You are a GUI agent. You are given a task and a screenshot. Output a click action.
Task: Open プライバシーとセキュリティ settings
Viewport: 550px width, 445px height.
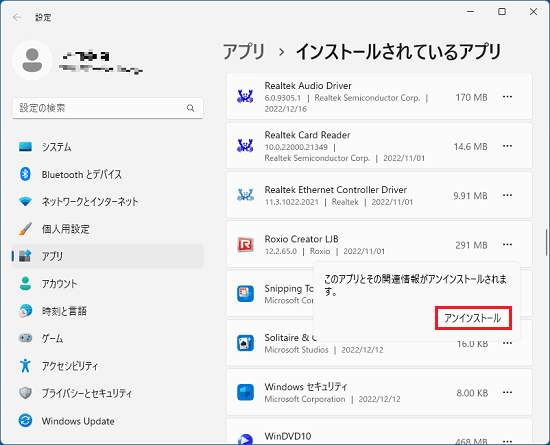108,393
